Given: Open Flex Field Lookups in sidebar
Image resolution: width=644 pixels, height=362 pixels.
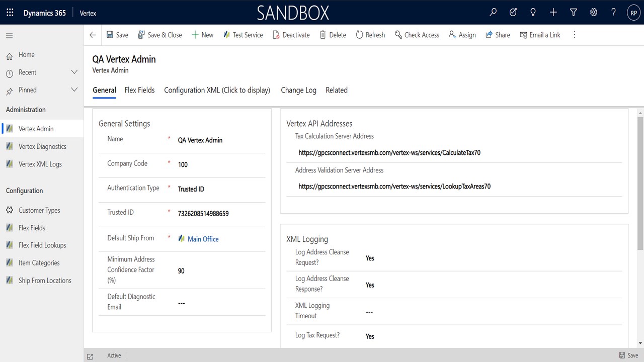Looking at the screenshot, I should [x=42, y=245].
